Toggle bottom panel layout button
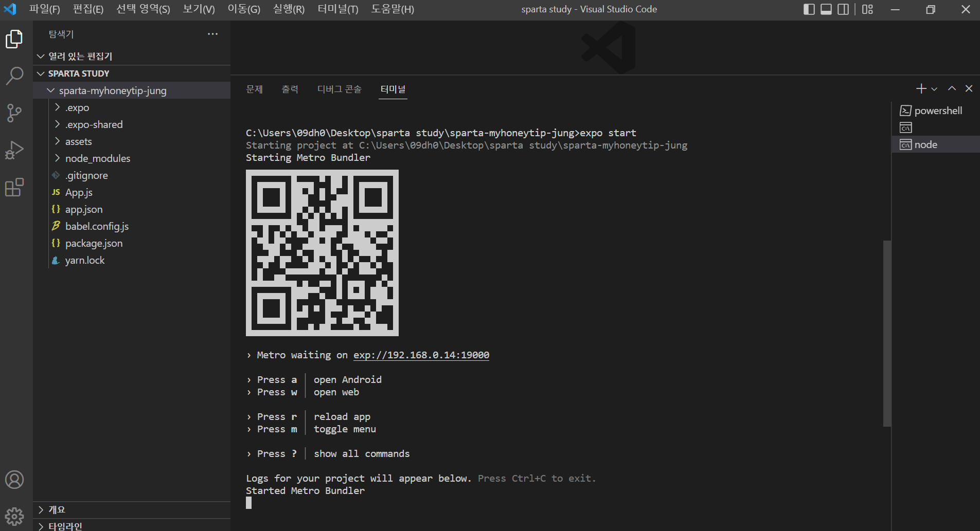This screenshot has height=531, width=980. click(x=826, y=9)
